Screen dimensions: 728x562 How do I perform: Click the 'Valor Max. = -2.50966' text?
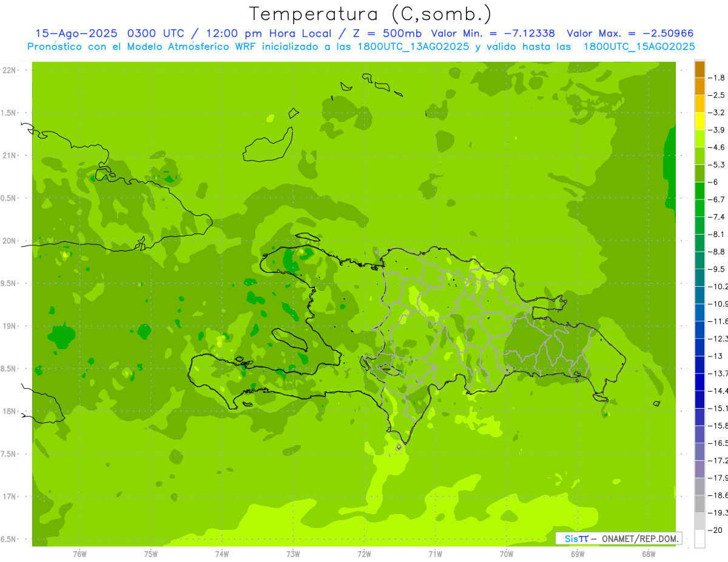tap(630, 33)
